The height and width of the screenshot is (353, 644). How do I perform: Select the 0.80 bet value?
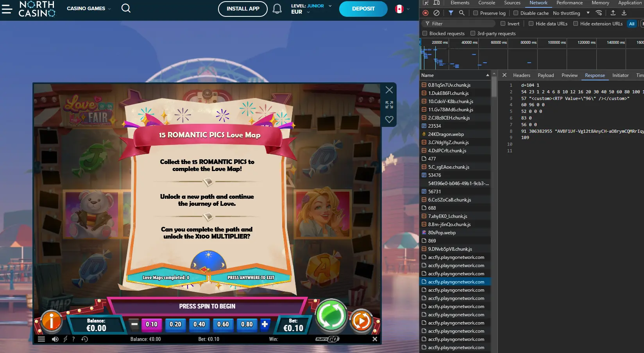tap(247, 324)
